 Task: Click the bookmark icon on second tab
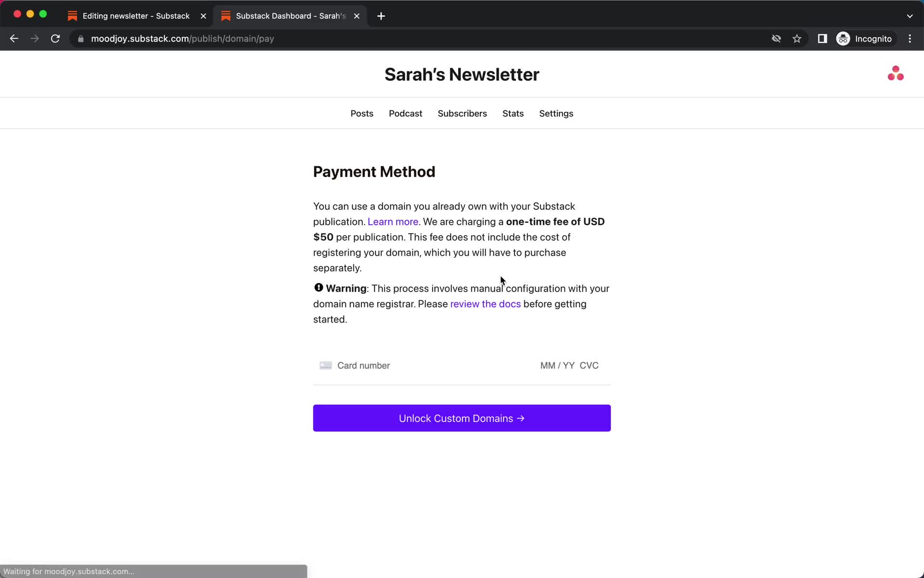(x=226, y=15)
